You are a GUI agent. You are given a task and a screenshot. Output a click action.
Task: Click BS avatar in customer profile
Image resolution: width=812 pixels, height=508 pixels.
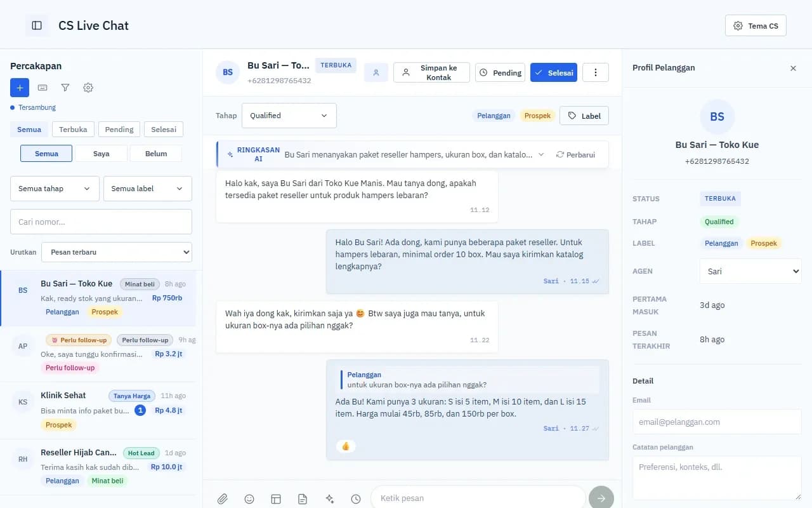click(717, 117)
